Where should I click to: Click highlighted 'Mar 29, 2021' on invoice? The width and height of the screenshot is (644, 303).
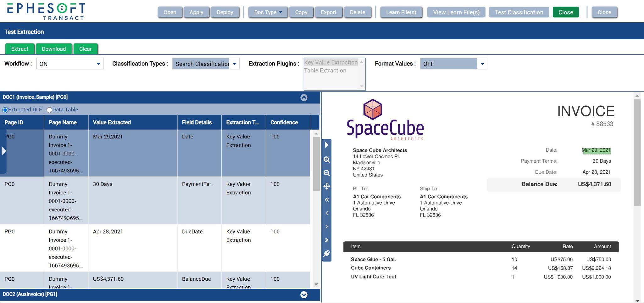coord(596,150)
